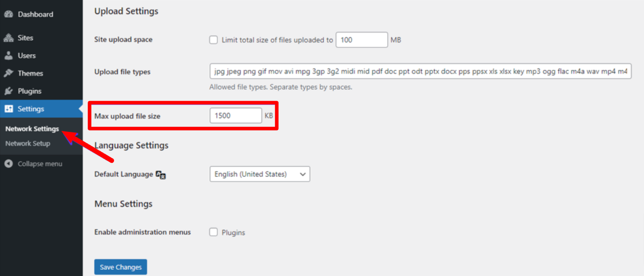644x276 pixels.
Task: Click the Sites houses icon
Action: coord(8,38)
